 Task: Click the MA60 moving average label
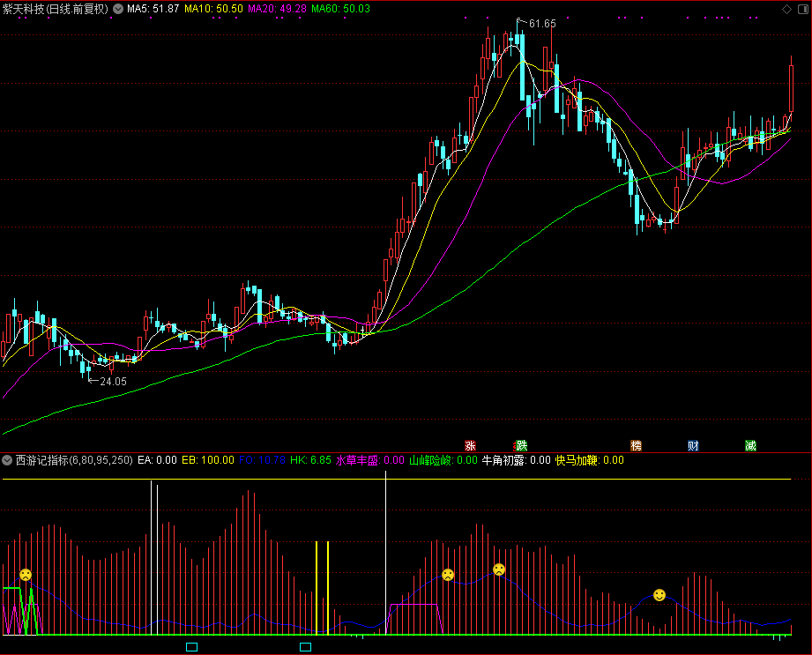click(339, 9)
